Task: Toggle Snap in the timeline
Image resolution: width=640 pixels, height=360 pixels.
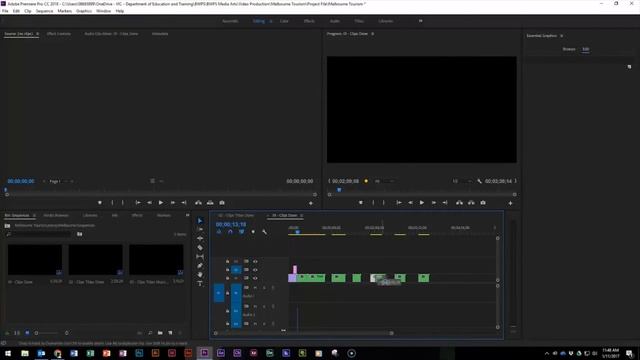Action: (230, 232)
